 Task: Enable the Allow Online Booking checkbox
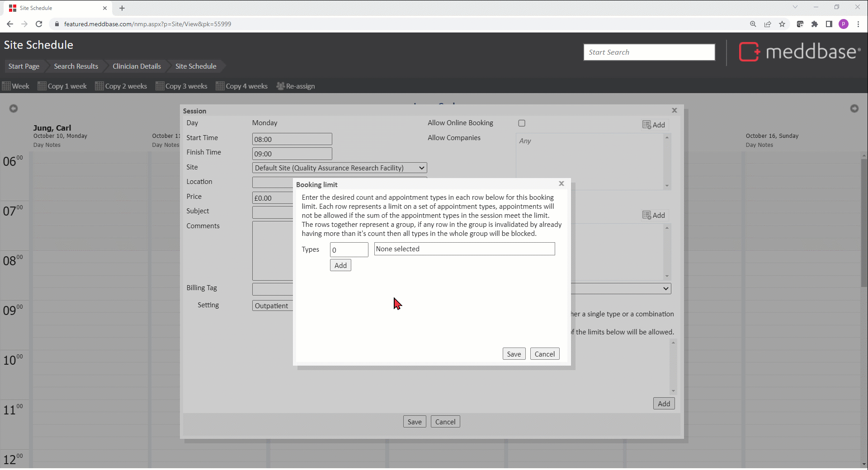pos(522,123)
